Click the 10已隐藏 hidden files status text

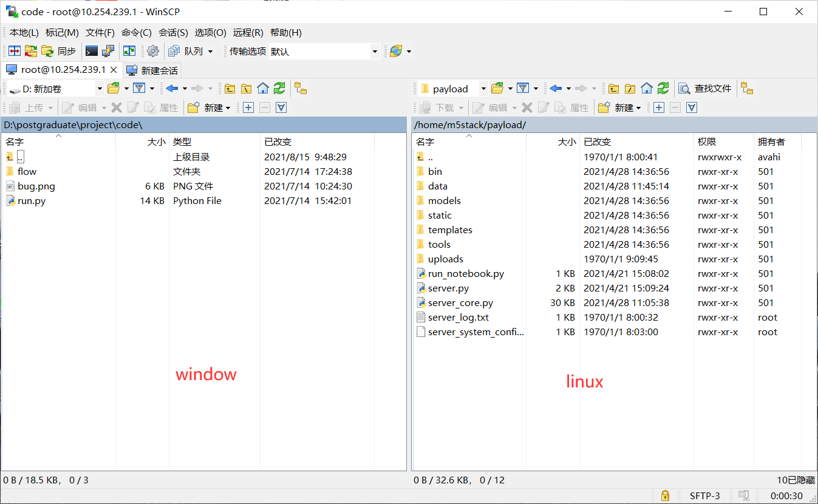[x=796, y=480]
